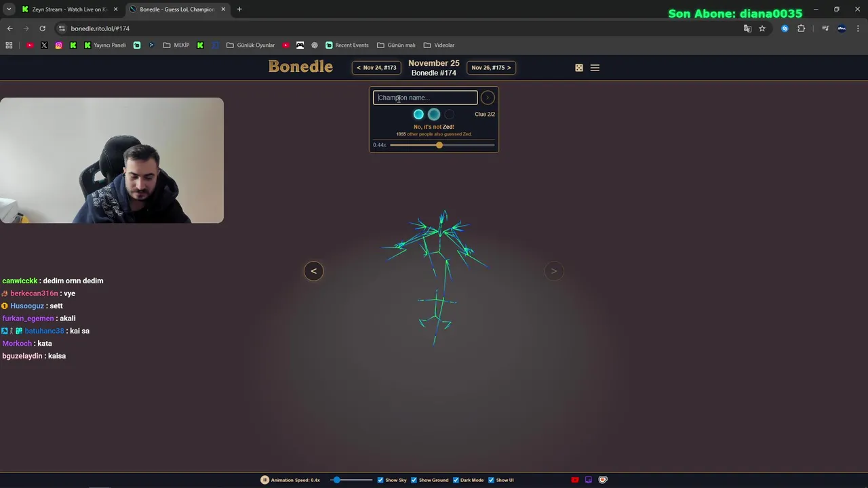Screen dimensions: 868x488
Task: Open the Twitch link in the footer
Action: 589,480
